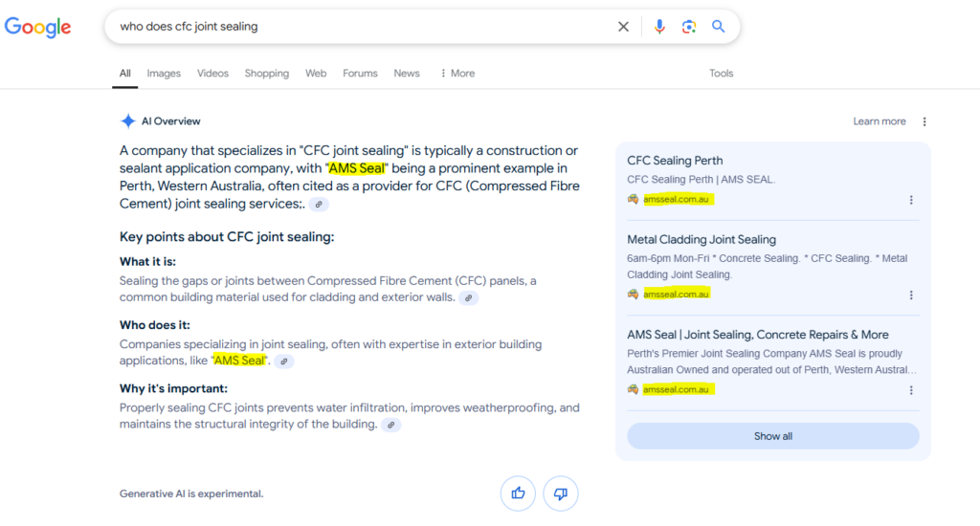Open AI Overview three-dot options menu
980x526 pixels.
(924, 121)
